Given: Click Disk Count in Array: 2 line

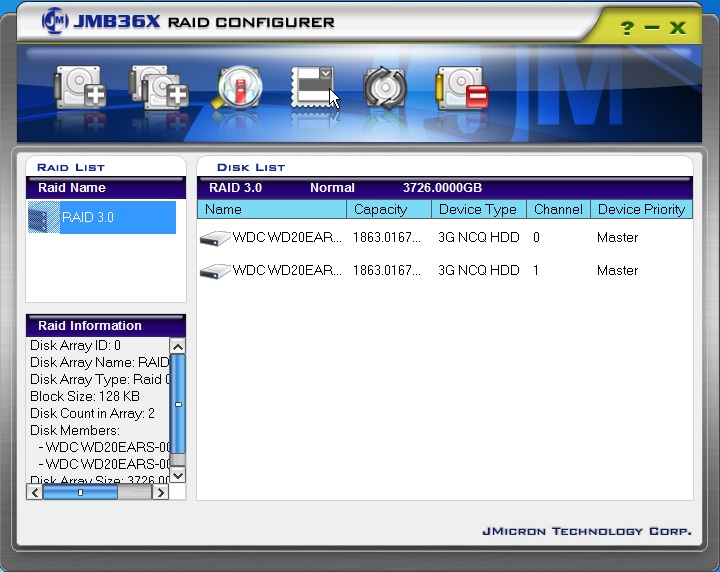Looking at the screenshot, I should click(x=92, y=413).
